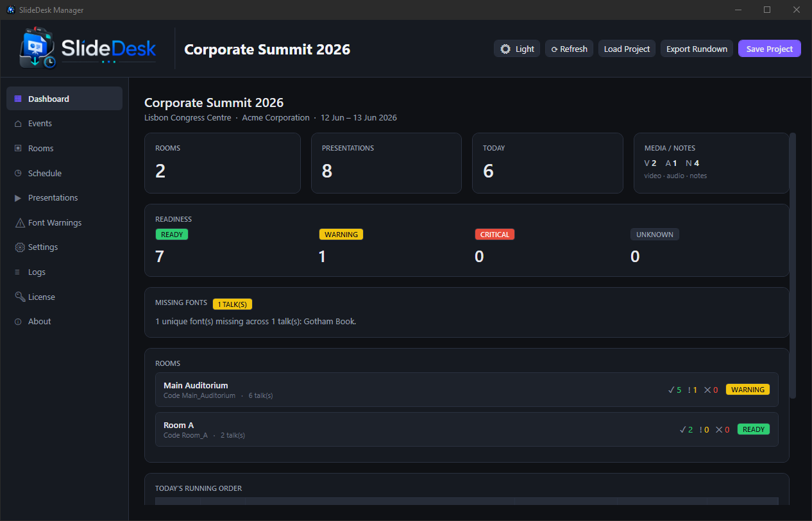Click the gear icon on the Light theme button
Screen dimensions: 812x521
505,49
